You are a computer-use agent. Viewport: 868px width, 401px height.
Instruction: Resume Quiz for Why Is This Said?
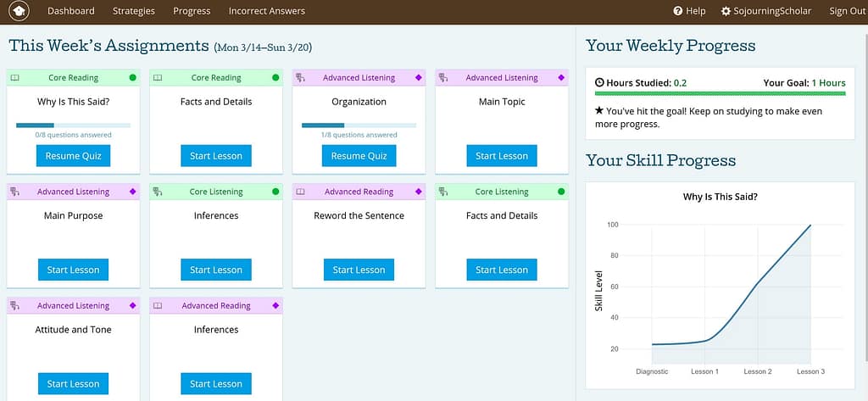(74, 156)
